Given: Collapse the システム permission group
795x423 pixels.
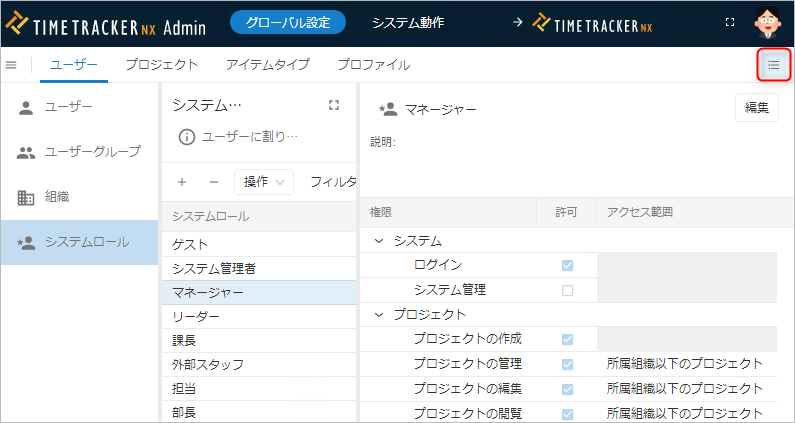Looking at the screenshot, I should [x=379, y=241].
